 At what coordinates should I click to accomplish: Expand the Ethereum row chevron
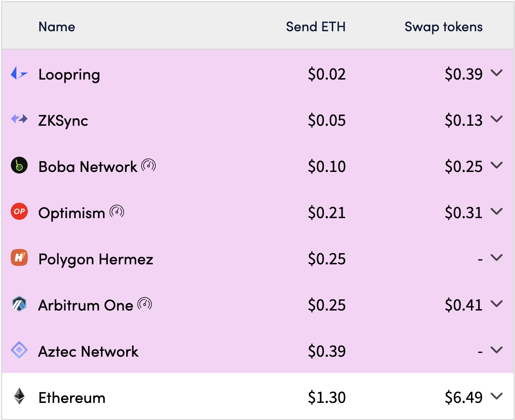tap(496, 396)
